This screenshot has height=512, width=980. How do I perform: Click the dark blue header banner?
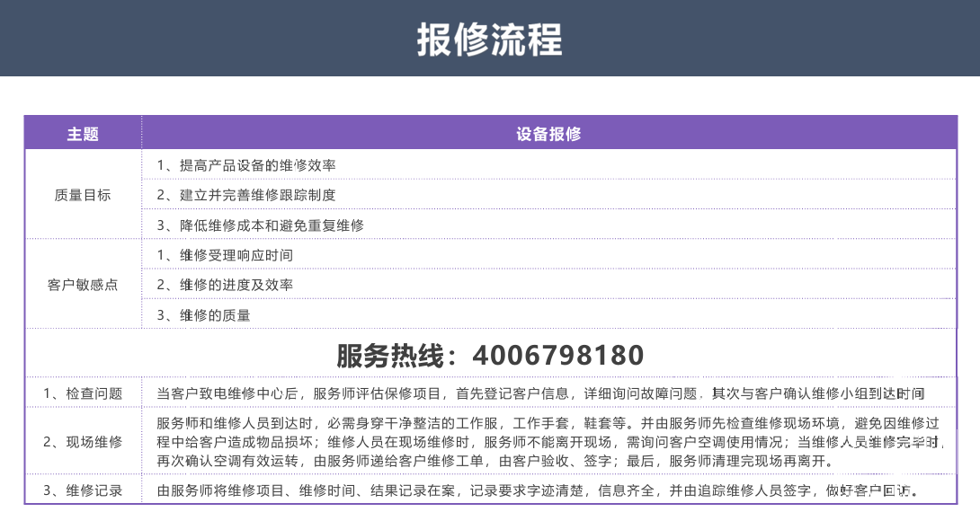(x=490, y=38)
